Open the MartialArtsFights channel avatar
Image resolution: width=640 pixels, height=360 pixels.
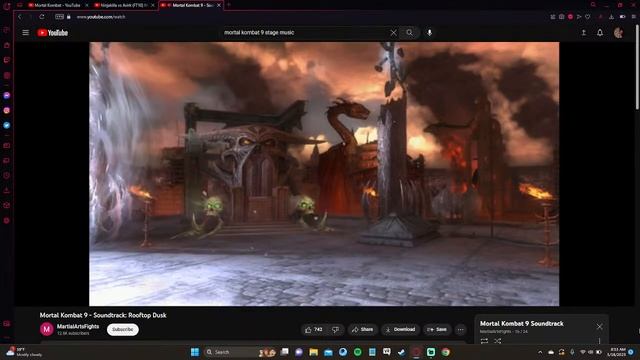pyautogui.click(x=47, y=329)
